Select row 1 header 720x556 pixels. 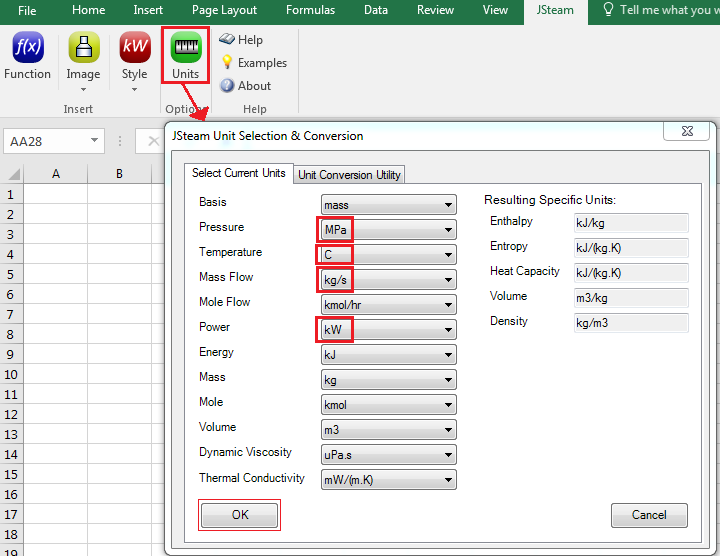tap(10, 195)
